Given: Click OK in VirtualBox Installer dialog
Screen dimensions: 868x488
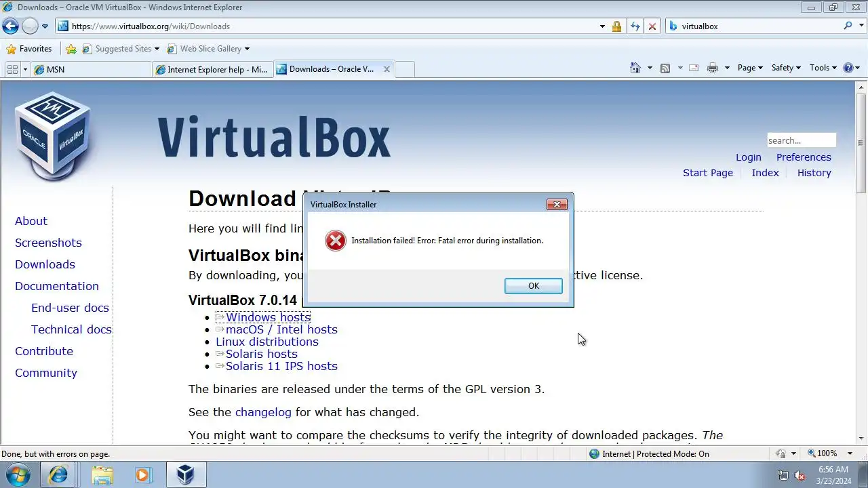Looking at the screenshot, I should [534, 286].
